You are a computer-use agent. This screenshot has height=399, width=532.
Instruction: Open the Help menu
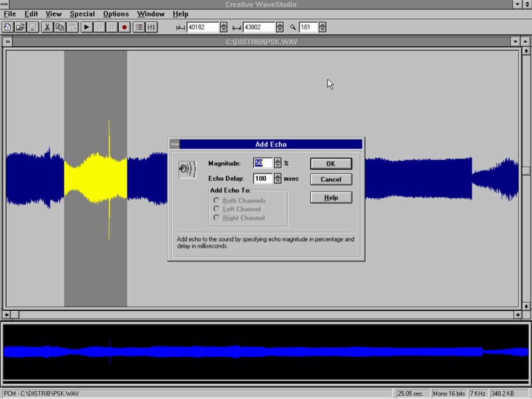(x=180, y=14)
